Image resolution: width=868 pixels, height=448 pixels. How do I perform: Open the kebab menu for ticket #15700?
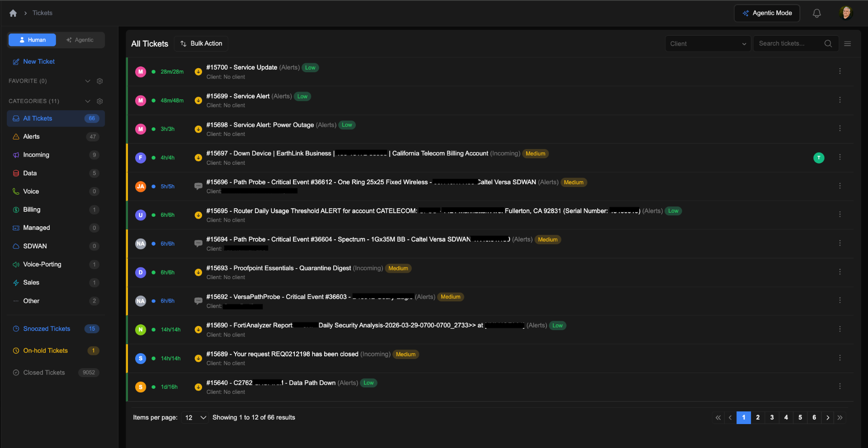click(x=840, y=71)
